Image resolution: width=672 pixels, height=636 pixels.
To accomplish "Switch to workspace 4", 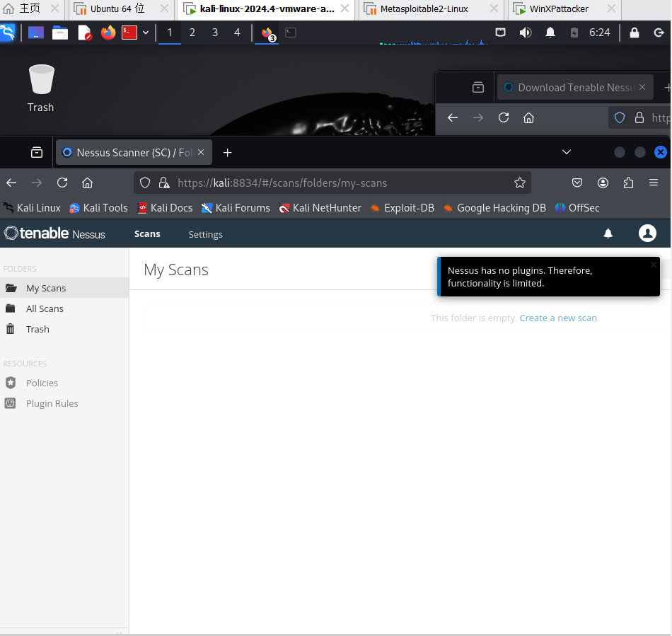I will (x=237, y=33).
